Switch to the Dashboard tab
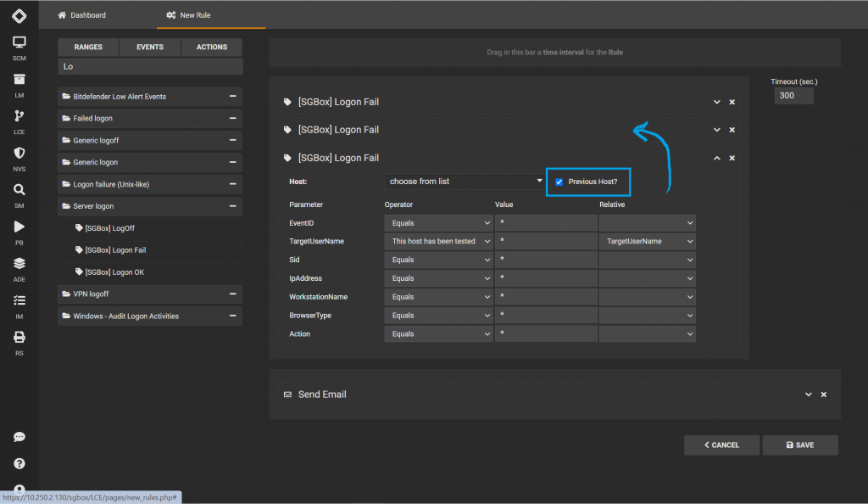868x504 pixels. [81, 15]
